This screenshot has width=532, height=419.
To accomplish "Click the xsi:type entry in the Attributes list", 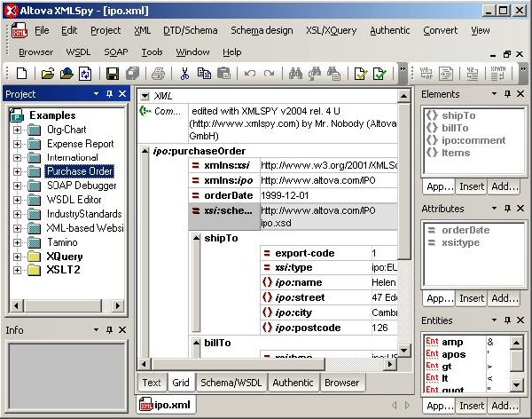I will (460, 242).
